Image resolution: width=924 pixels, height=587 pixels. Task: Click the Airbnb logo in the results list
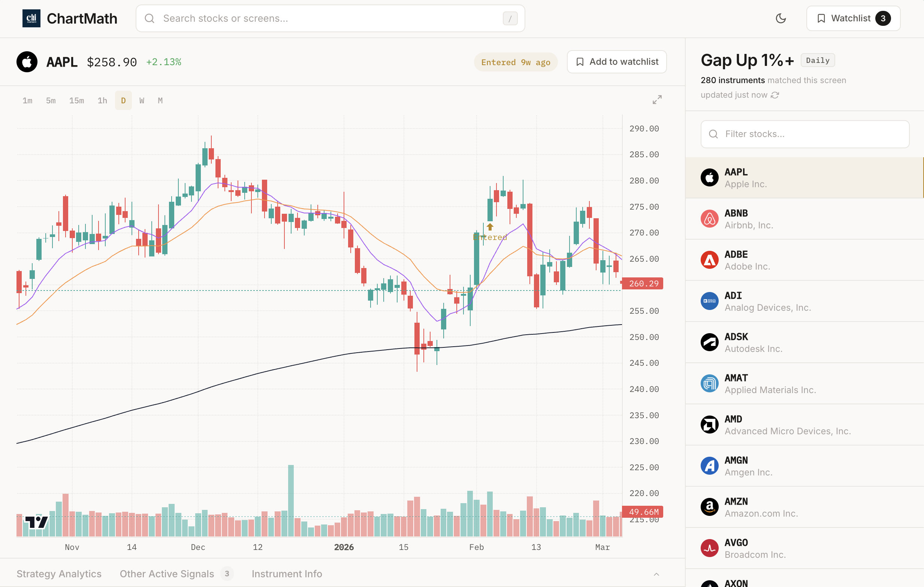710,219
